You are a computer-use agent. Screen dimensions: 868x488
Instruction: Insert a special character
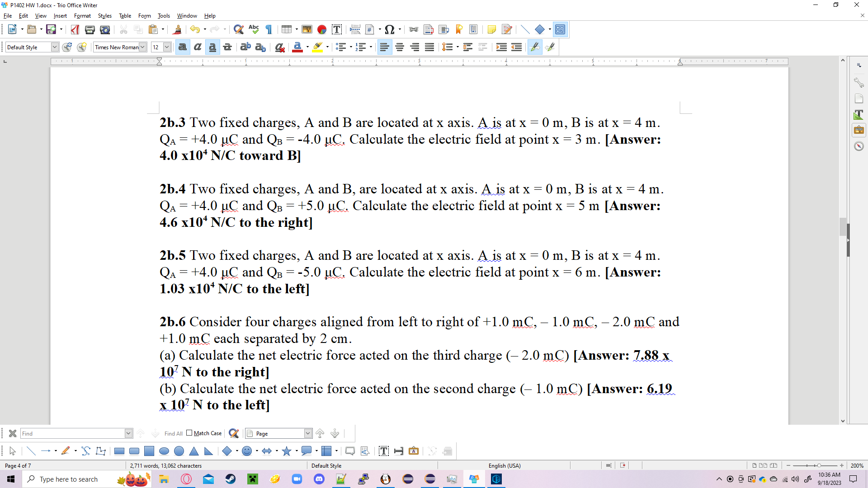click(x=390, y=29)
